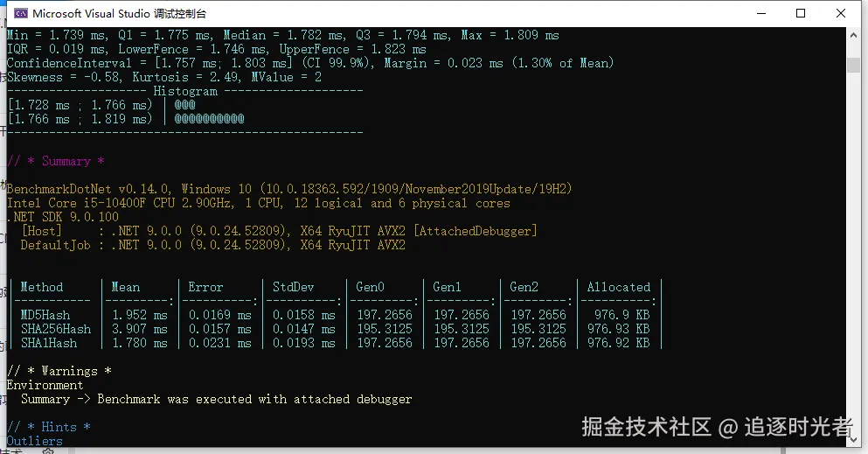Click the '// * Warnings *' heading
The image size is (868, 454).
click(x=59, y=371)
